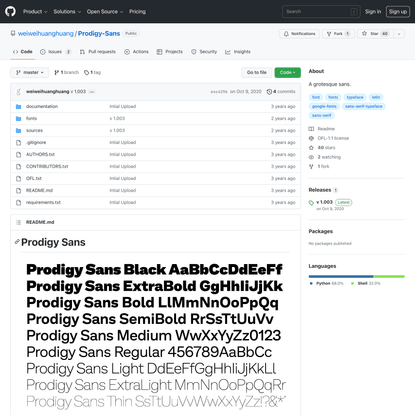The width and height of the screenshot is (415, 415).
Task: Click the README table of contents icon
Action: click(19, 222)
